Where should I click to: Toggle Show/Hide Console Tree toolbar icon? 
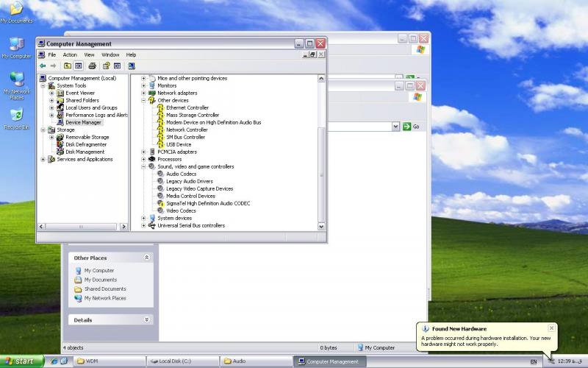(79, 66)
